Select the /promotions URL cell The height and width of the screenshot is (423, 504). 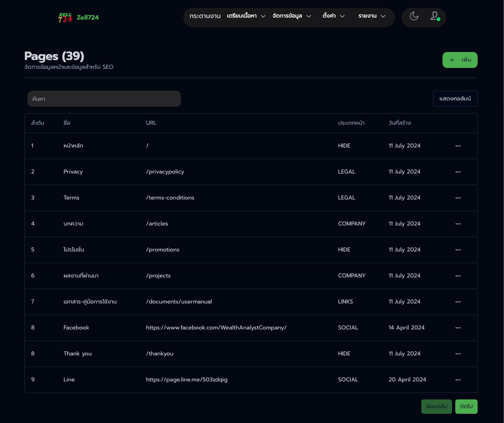pos(163,250)
